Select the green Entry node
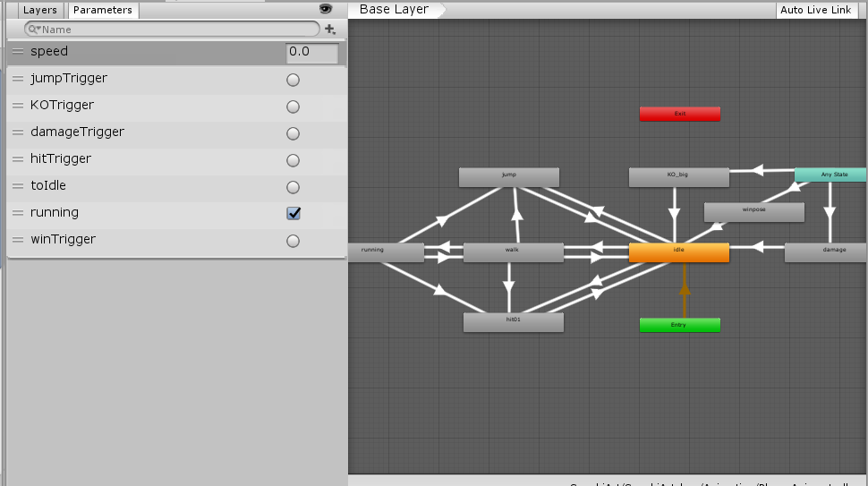Image resolution: width=868 pixels, height=486 pixels. [x=679, y=325]
